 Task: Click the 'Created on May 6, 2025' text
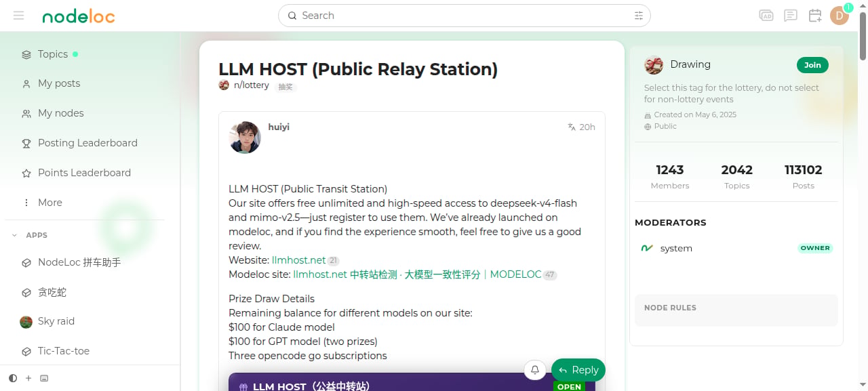[x=695, y=115]
